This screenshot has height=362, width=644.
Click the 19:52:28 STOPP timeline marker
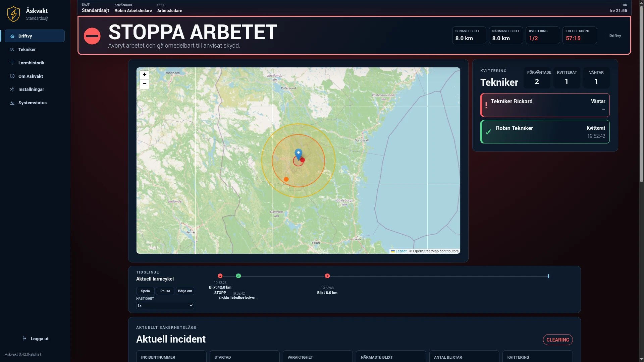[220, 276]
